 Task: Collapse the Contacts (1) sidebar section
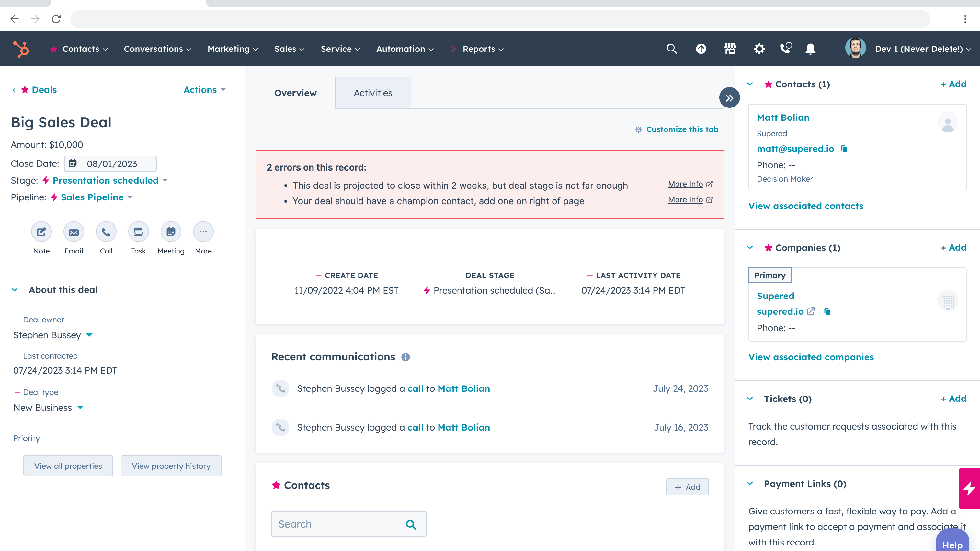click(750, 84)
